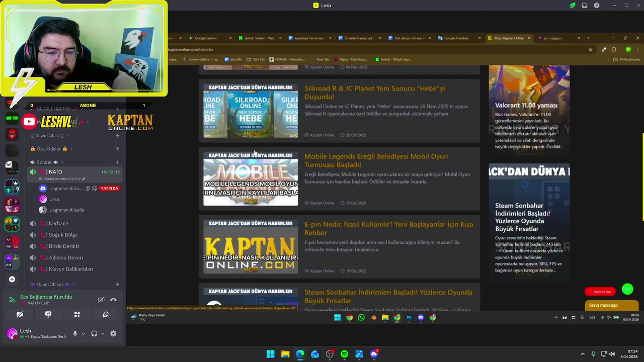Add a server with plus button
The height and width of the screenshot is (362, 644).
tap(12, 279)
